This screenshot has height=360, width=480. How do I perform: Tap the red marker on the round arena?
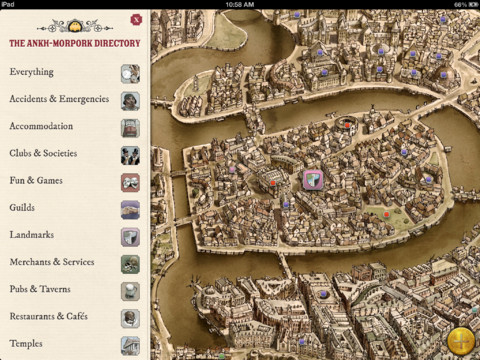(x=347, y=125)
